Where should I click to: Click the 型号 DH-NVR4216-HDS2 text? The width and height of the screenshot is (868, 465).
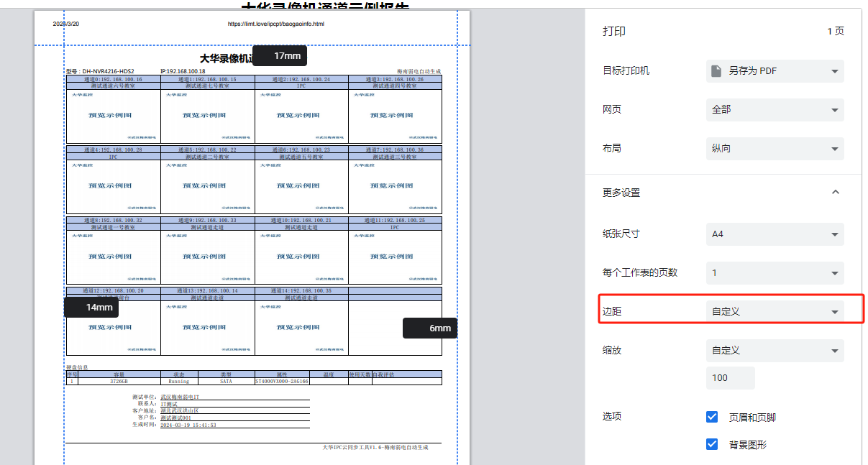coord(100,71)
